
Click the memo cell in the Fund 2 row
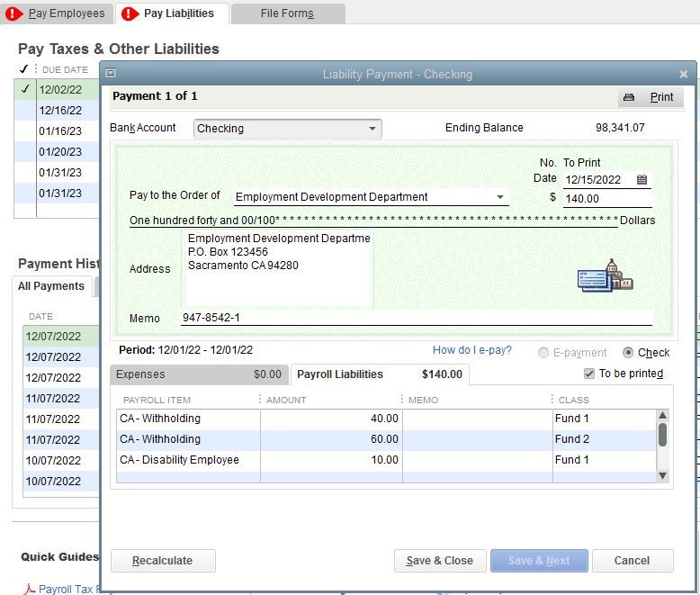point(478,439)
